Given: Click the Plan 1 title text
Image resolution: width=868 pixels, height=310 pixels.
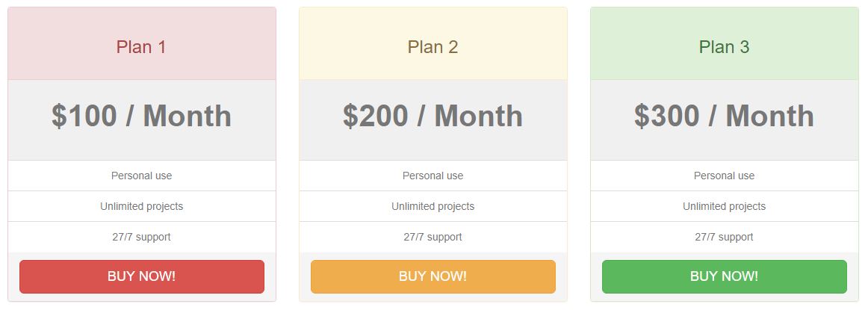Looking at the screenshot, I should (141, 47).
